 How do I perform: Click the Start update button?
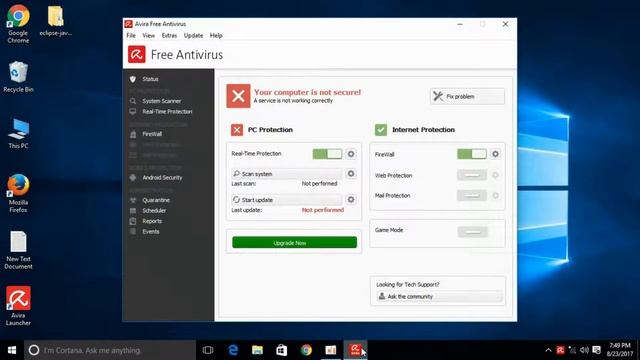pos(287,200)
